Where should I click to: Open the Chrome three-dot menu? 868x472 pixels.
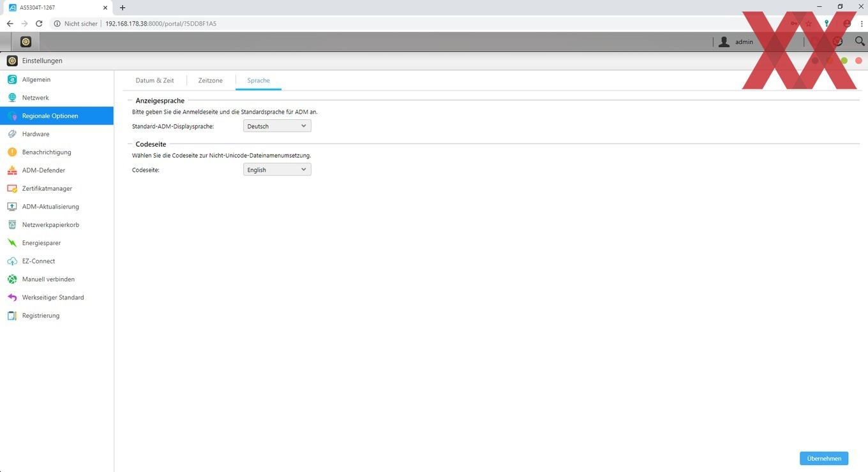(861, 24)
